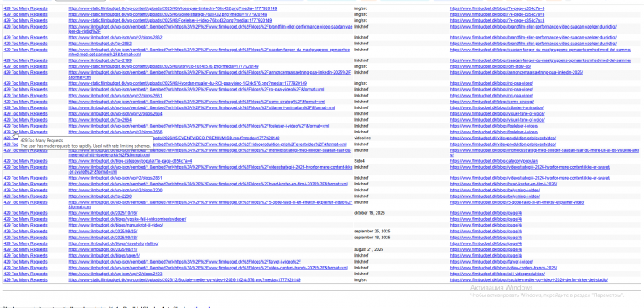This screenshot has width=644, height=308.
Task: Open the source page blogs/stilarter-i-animation/
Action: [497, 107]
